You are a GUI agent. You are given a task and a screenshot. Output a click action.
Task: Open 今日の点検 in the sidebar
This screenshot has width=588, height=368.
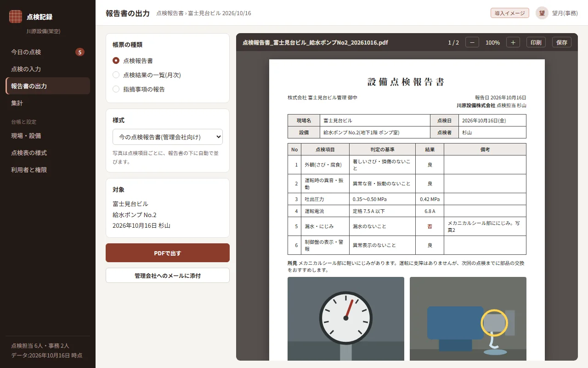48,52
